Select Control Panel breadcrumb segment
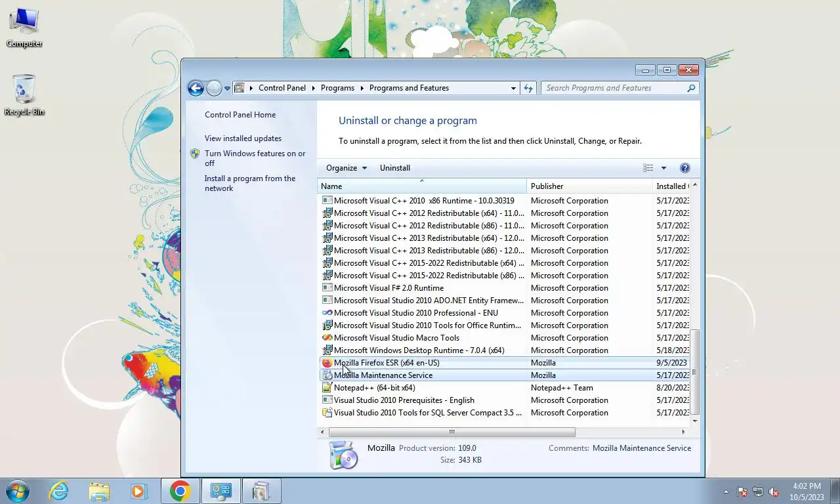The image size is (840, 504). coord(282,88)
